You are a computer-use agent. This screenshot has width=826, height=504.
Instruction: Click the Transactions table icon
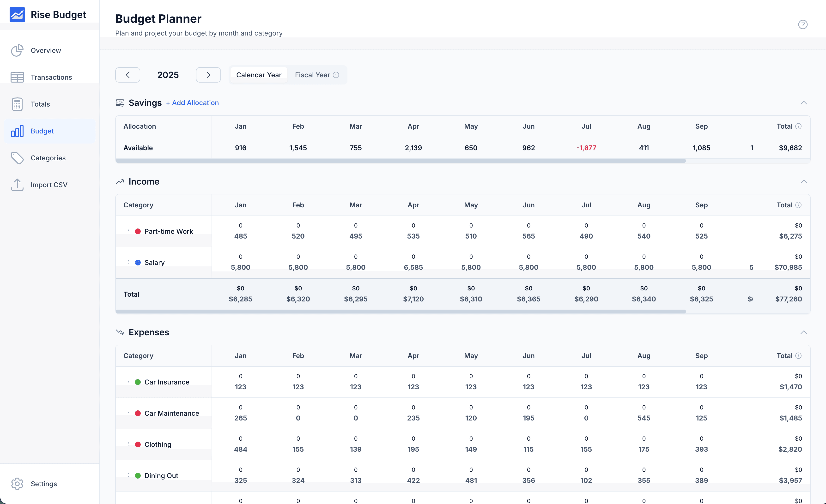(x=17, y=77)
